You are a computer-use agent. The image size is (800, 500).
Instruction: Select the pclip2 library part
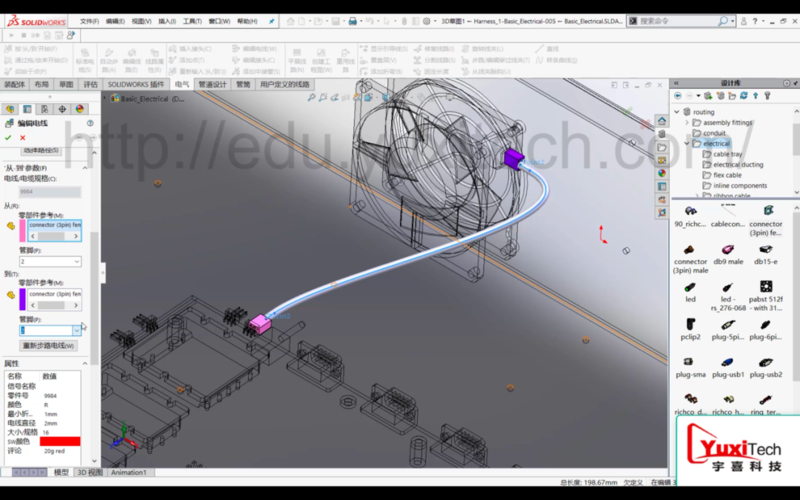690,330
